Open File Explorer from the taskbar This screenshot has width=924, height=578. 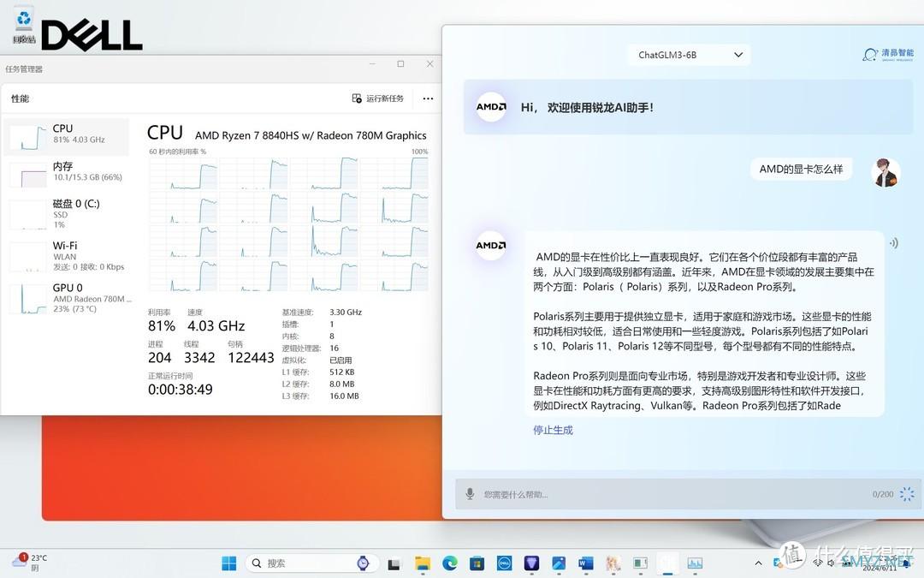[422, 563]
